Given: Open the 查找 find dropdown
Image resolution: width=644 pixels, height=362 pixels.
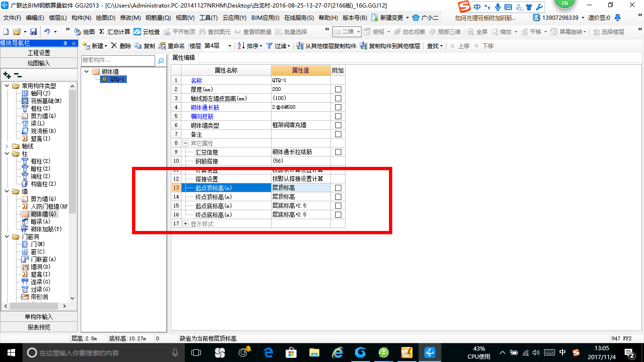Looking at the screenshot, I should [435, 46].
